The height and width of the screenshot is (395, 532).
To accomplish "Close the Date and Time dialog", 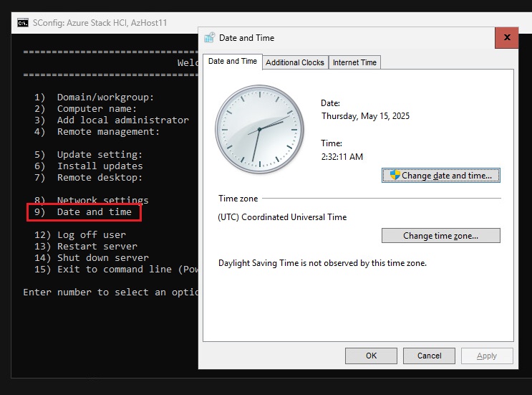I will click(x=506, y=37).
